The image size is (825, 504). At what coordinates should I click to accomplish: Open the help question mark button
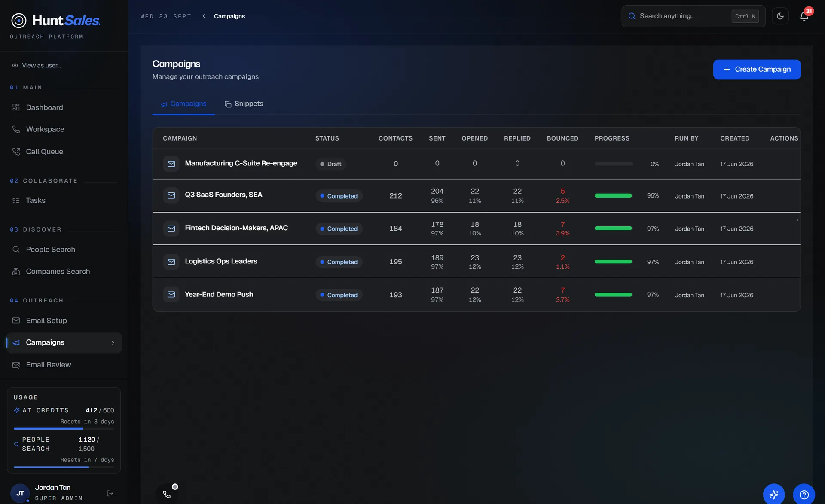point(804,494)
